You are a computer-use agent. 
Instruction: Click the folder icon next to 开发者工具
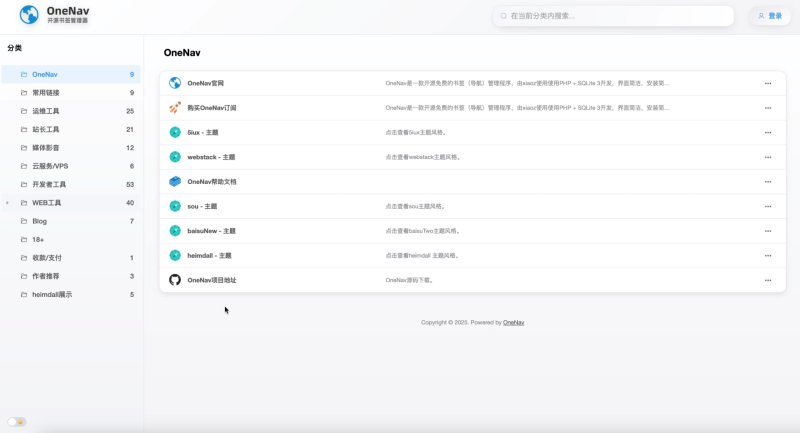tap(23, 184)
